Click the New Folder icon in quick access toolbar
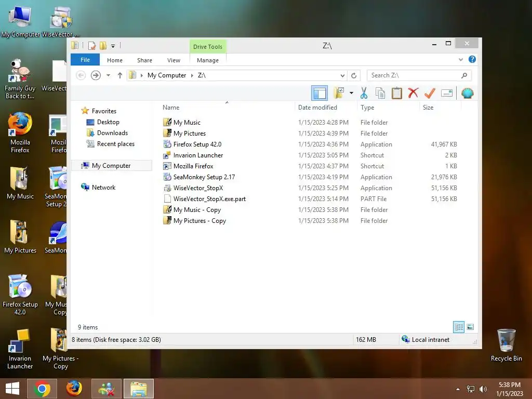The image size is (532, 399). (103, 46)
